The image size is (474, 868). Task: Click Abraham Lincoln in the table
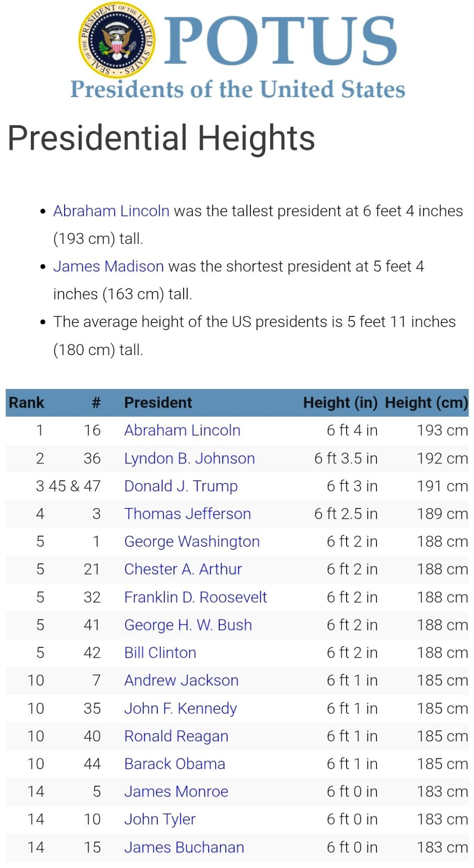[182, 430]
